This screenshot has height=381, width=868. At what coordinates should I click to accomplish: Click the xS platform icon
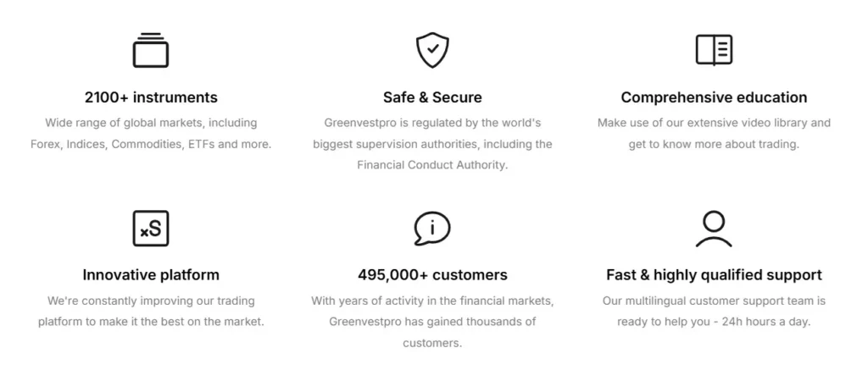point(151,229)
